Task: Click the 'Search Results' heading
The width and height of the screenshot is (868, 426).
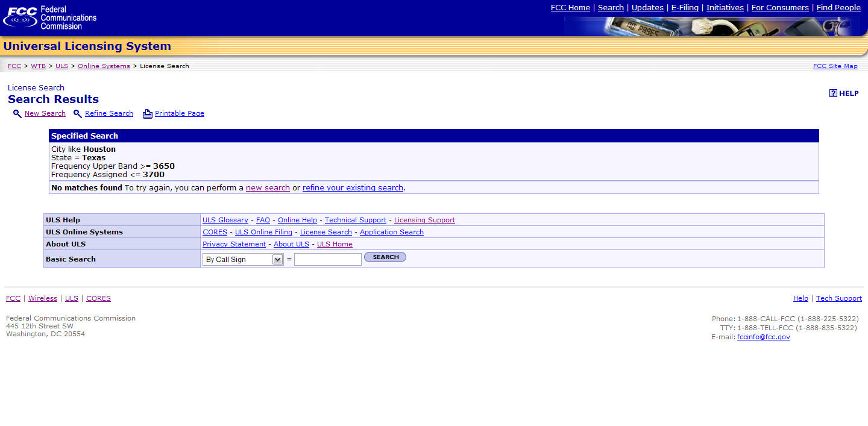Action: coord(53,99)
